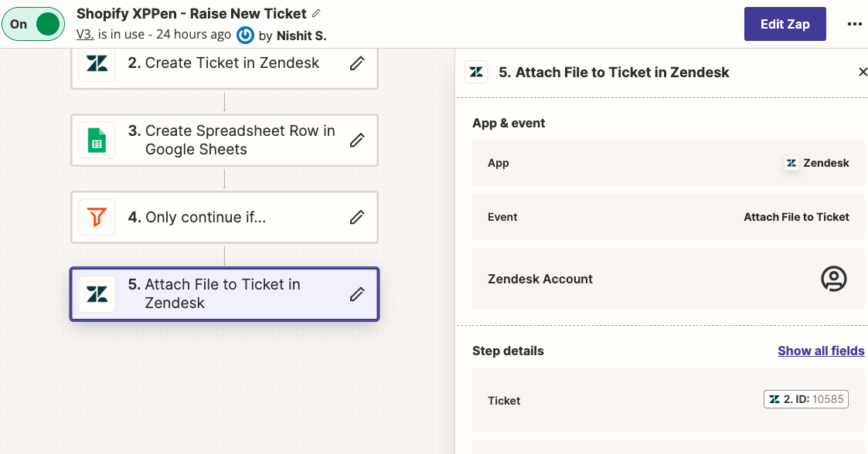This screenshot has width=868, height=454.
Task: Click Zendesk icon on step 5
Action: tap(97, 294)
